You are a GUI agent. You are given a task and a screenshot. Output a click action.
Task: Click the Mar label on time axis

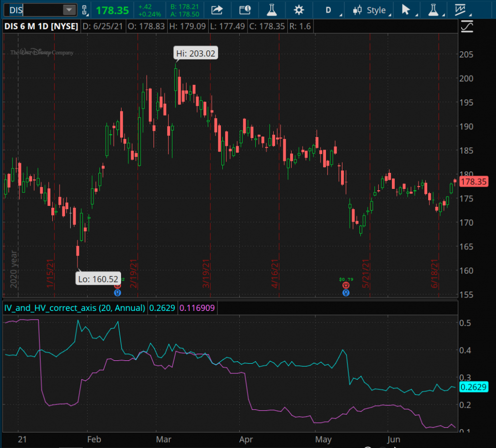(x=164, y=439)
